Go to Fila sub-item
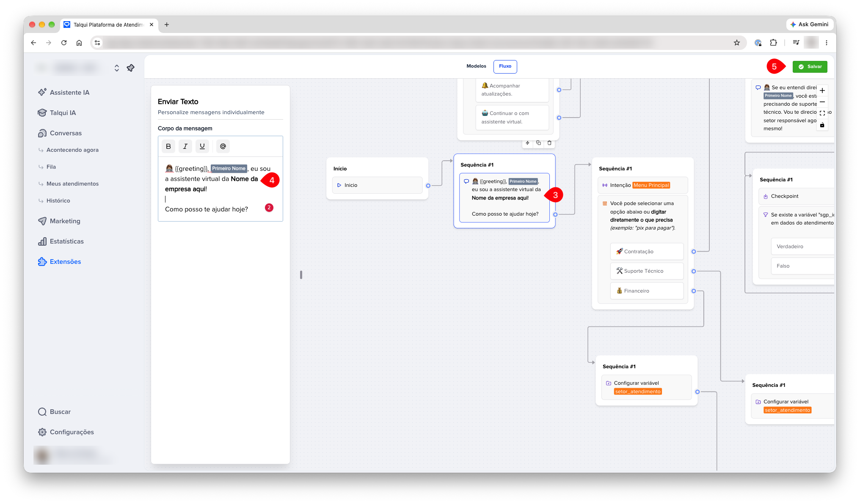The height and width of the screenshot is (504, 860). click(47, 167)
